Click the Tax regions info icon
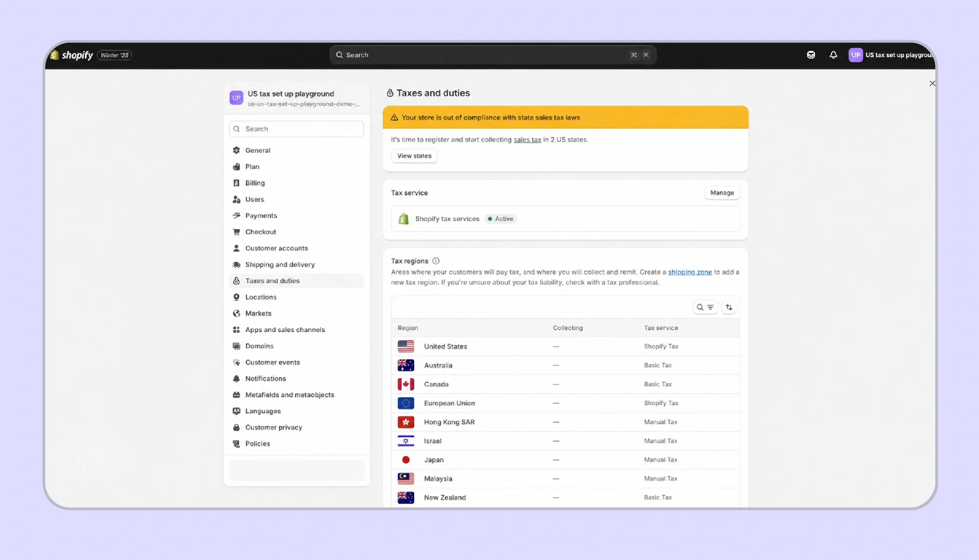Image resolution: width=979 pixels, height=560 pixels. tap(436, 261)
